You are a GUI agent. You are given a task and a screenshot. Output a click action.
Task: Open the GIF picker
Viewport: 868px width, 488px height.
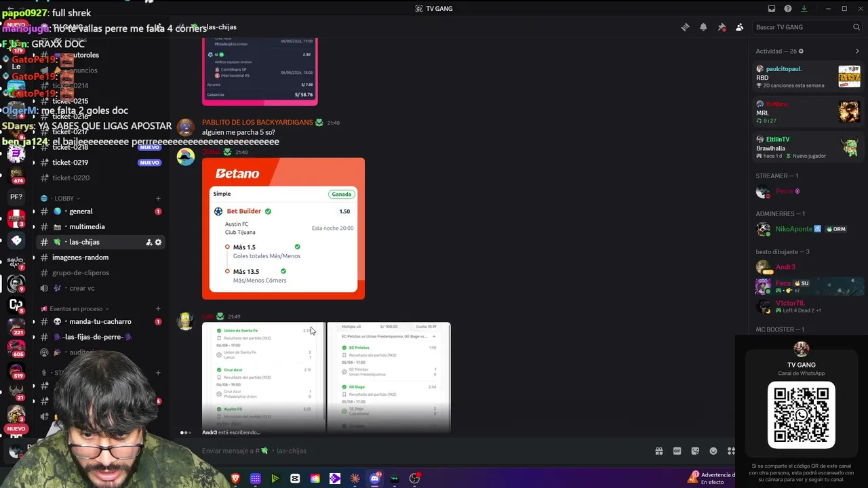click(677, 451)
